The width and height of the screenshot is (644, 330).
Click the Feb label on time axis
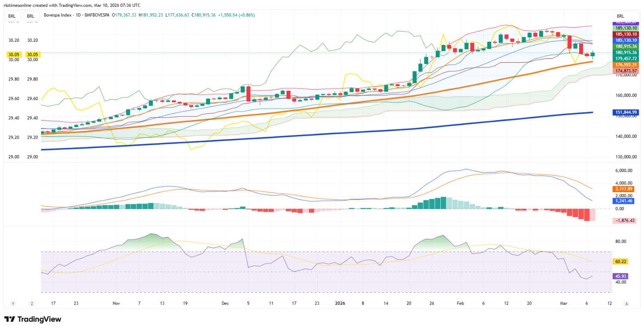coord(460,303)
